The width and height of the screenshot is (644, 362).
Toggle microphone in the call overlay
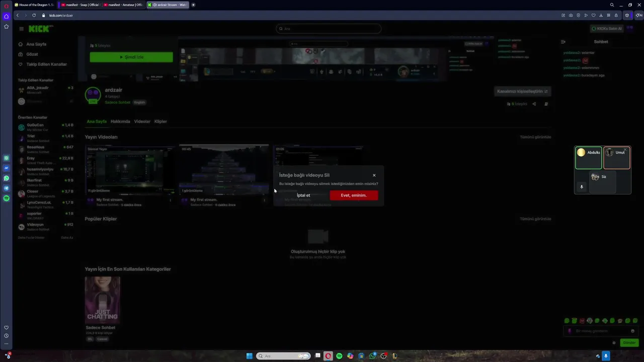582,187
